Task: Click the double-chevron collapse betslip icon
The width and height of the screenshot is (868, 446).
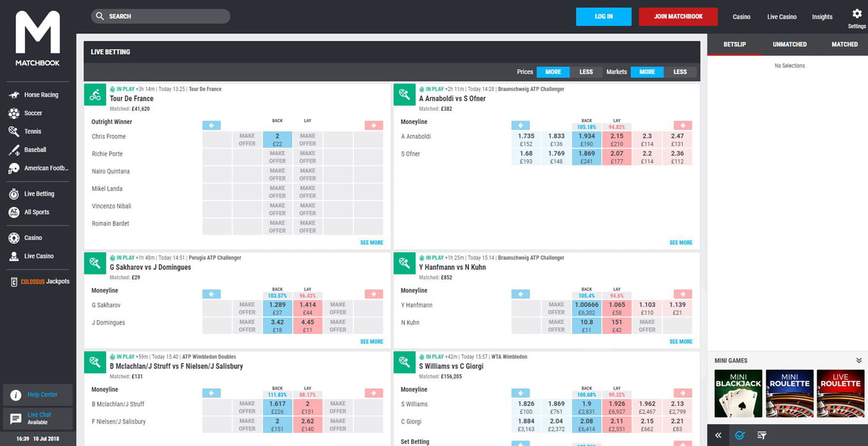Action: [x=718, y=435]
